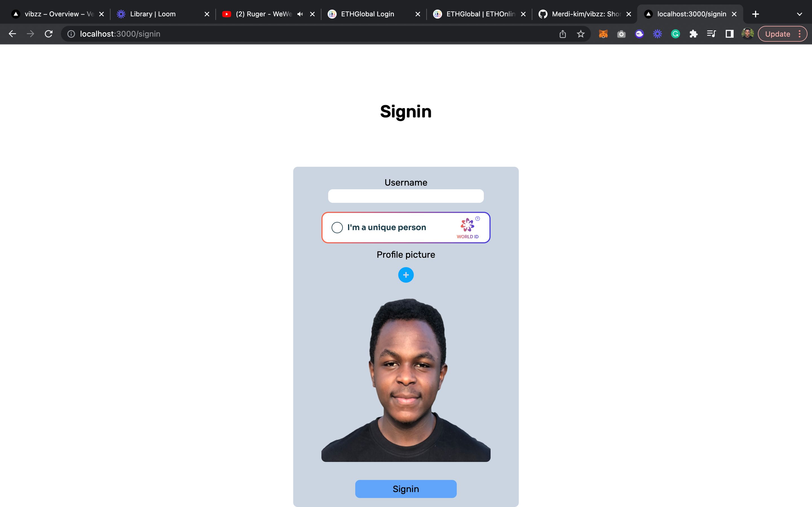812x507 pixels.
Task: Click the MetaMask fox icon in toolbar
Action: (x=603, y=33)
